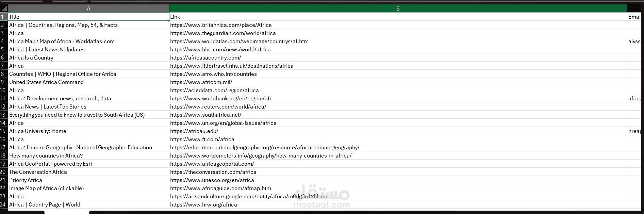Click the britannica.com/place/Africa link cell
The height and width of the screenshot is (214, 644).
(398, 25)
